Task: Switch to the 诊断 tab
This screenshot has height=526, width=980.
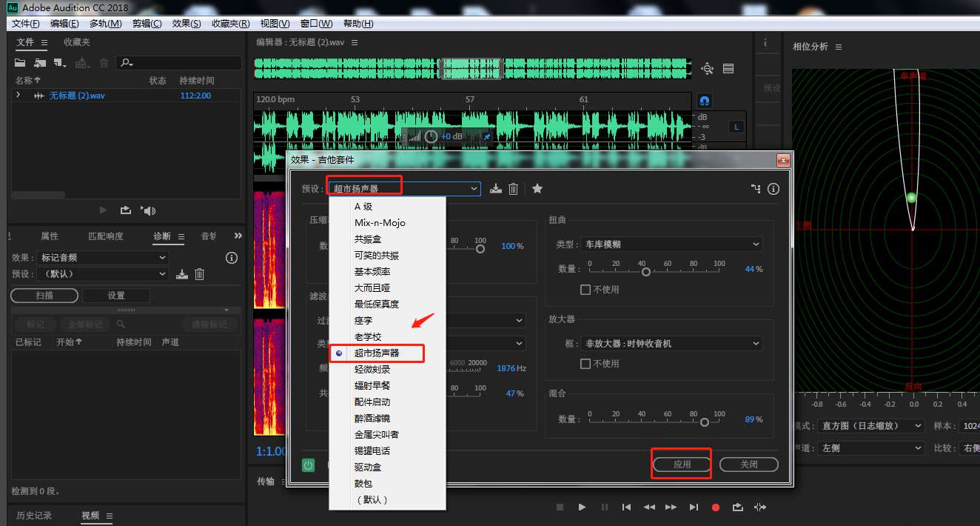Action: point(167,235)
